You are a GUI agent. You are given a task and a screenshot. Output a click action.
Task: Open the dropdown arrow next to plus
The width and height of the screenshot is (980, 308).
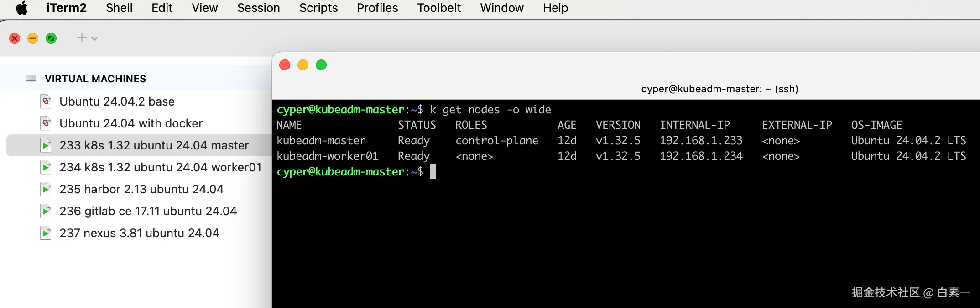pos(94,39)
